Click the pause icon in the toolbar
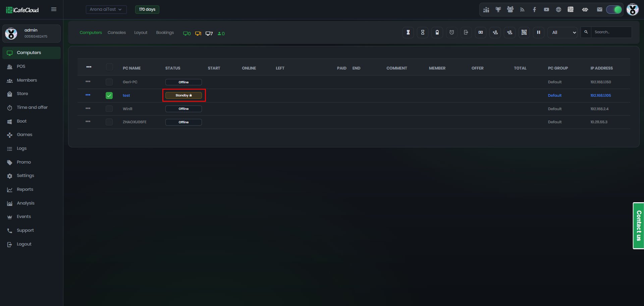This screenshot has width=644, height=306. point(538,33)
